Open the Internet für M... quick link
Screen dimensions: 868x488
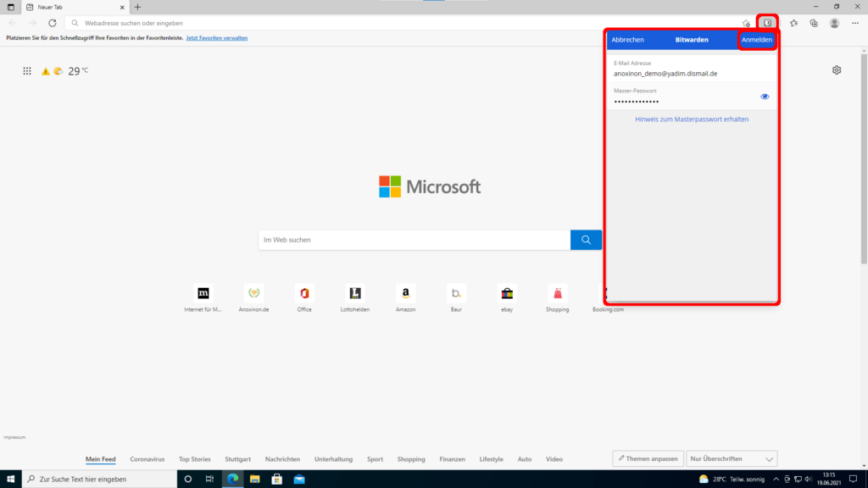[x=203, y=299]
